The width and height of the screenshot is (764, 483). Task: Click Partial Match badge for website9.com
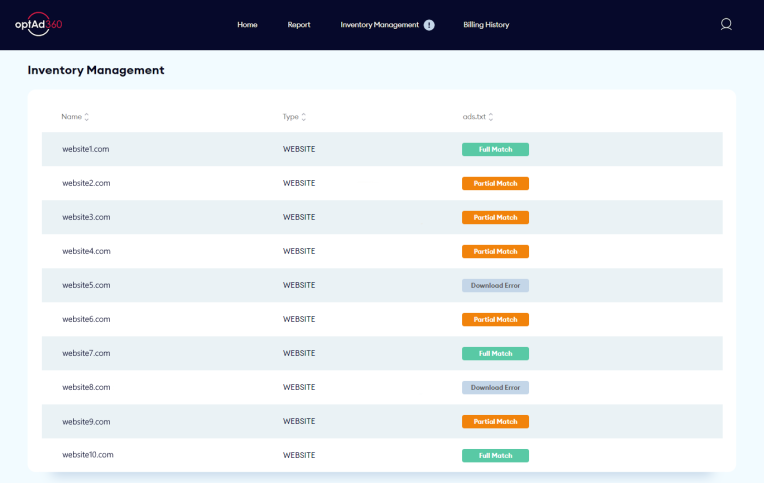point(495,421)
